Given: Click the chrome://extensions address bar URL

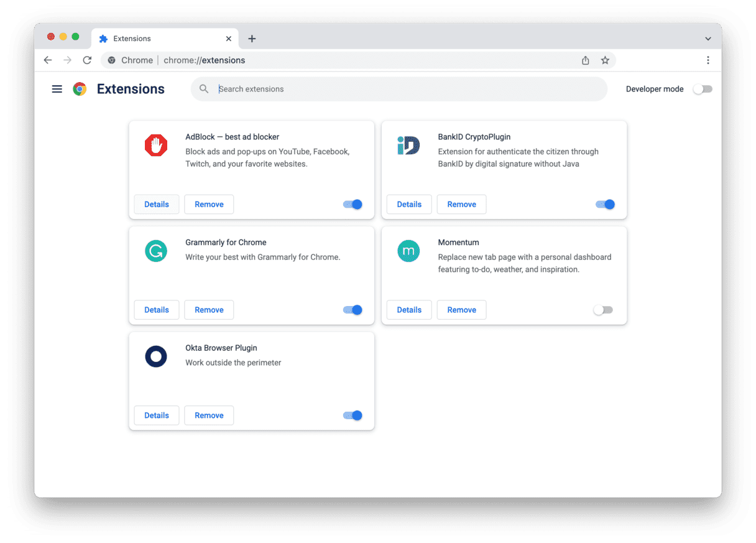Looking at the screenshot, I should tap(205, 60).
